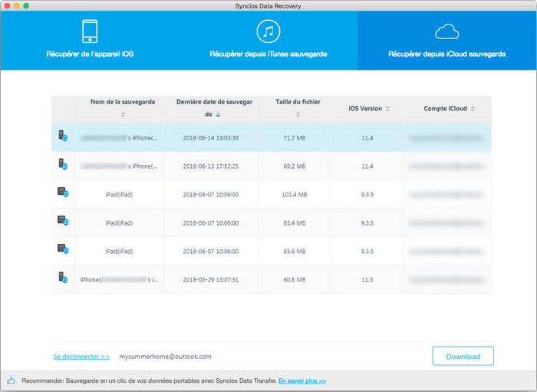Click the Nom de la sauvegarde header

pyautogui.click(x=123, y=102)
